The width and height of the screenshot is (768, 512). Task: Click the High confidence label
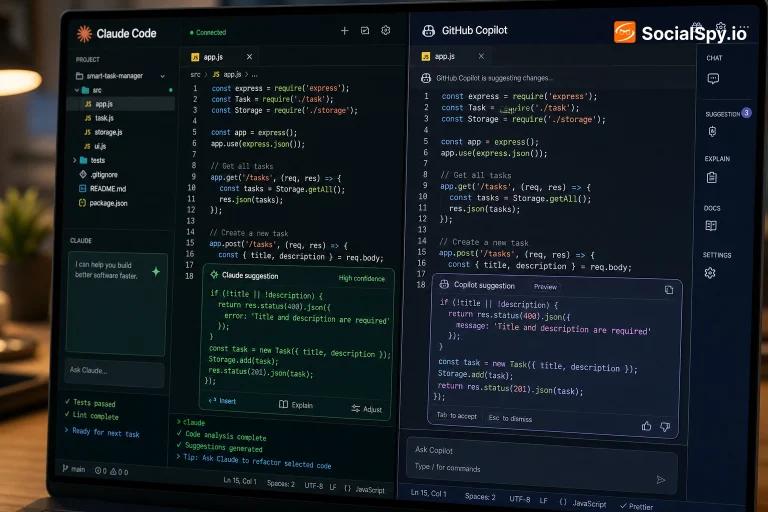[x=362, y=278]
